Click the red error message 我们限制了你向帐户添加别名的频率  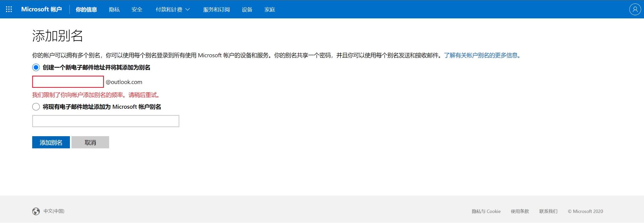pyautogui.click(x=96, y=95)
